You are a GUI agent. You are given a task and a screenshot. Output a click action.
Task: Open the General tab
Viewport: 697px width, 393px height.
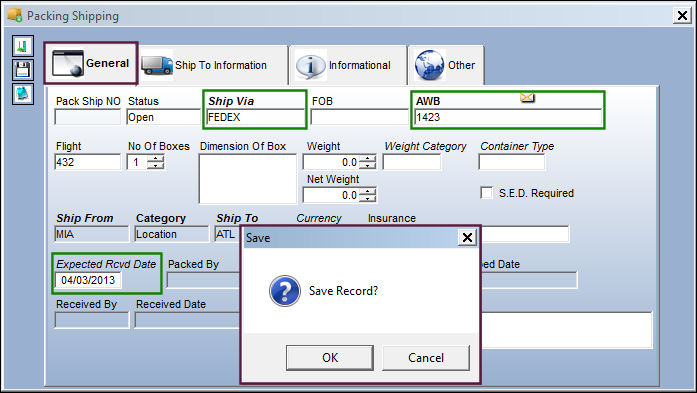(x=91, y=63)
